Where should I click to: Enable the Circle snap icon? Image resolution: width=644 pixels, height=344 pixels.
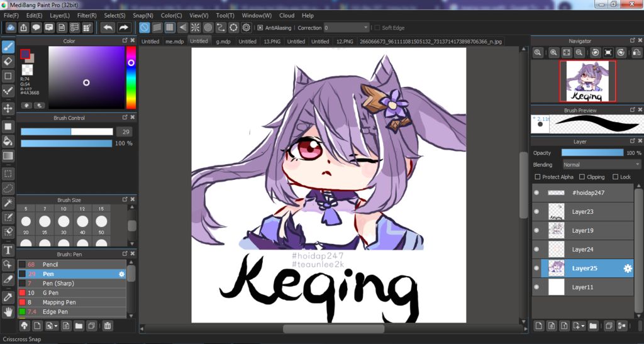[208, 28]
